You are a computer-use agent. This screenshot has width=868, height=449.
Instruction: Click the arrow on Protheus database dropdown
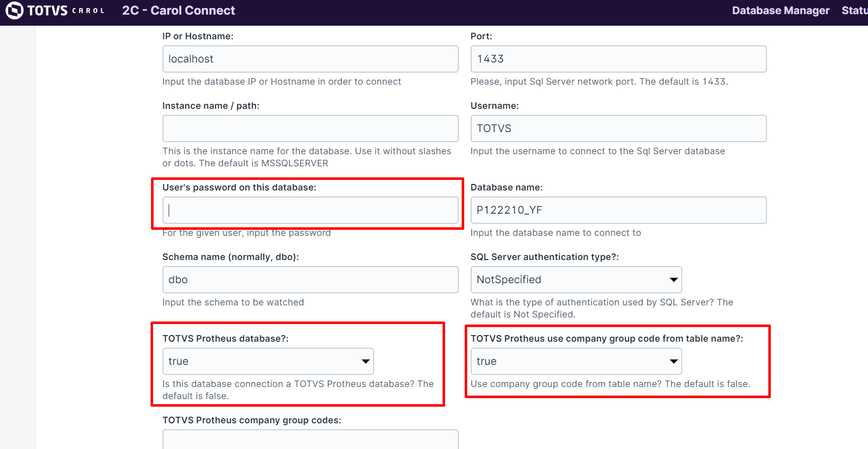coord(366,361)
